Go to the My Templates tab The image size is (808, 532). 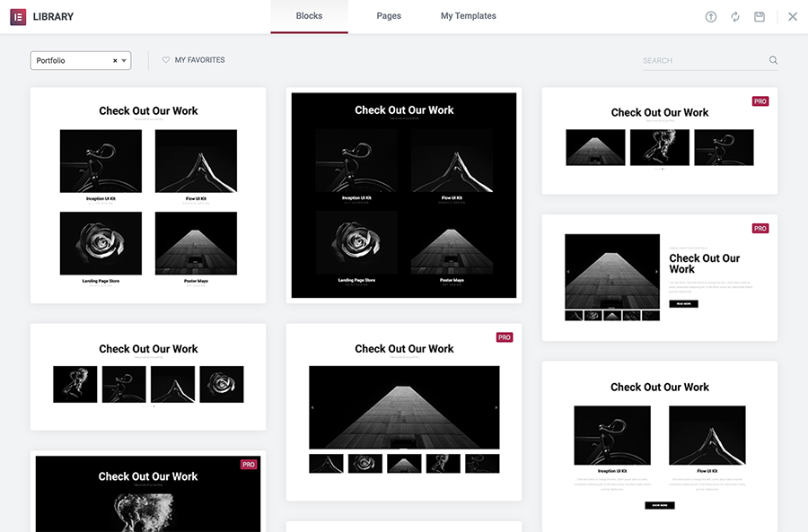tap(468, 16)
